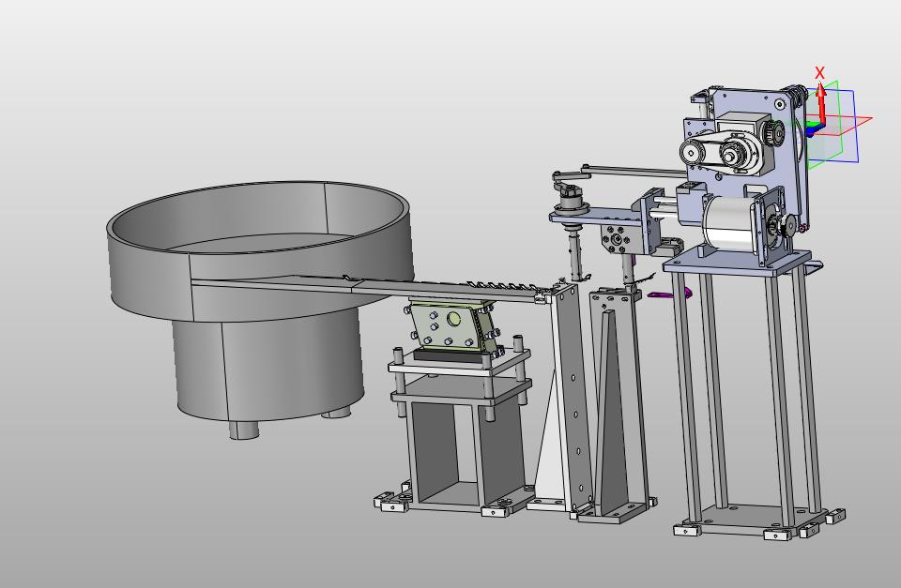
Task: Pick the tall four-post stand's top plate
Action: coord(737,262)
